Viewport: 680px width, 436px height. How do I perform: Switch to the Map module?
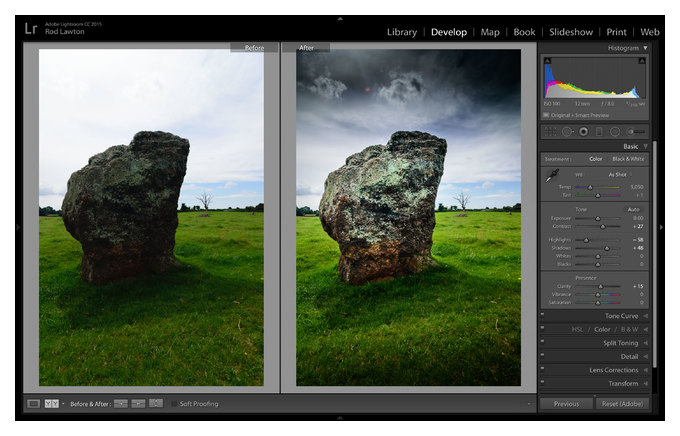tap(490, 32)
